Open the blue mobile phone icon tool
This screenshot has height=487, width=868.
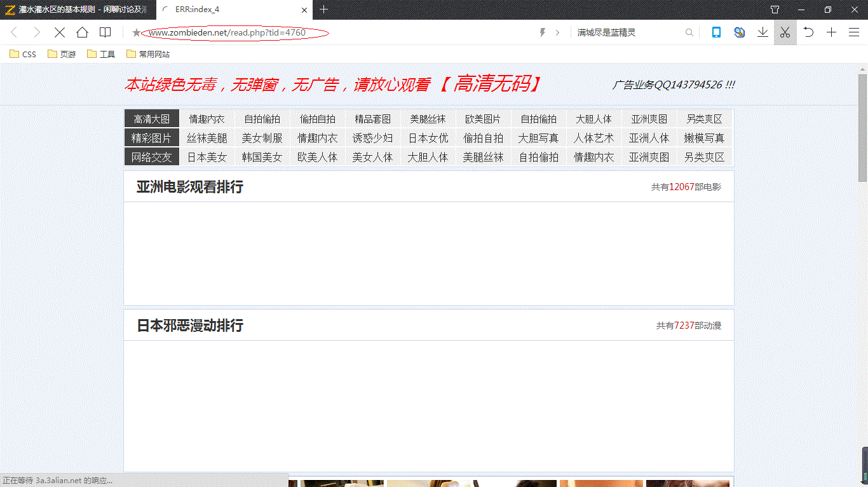coord(716,32)
